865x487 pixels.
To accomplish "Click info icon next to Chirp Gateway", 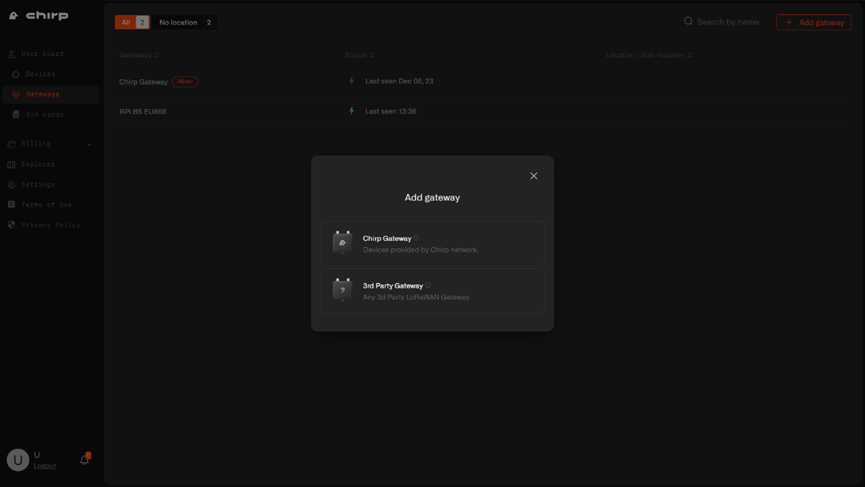I will pyautogui.click(x=417, y=238).
